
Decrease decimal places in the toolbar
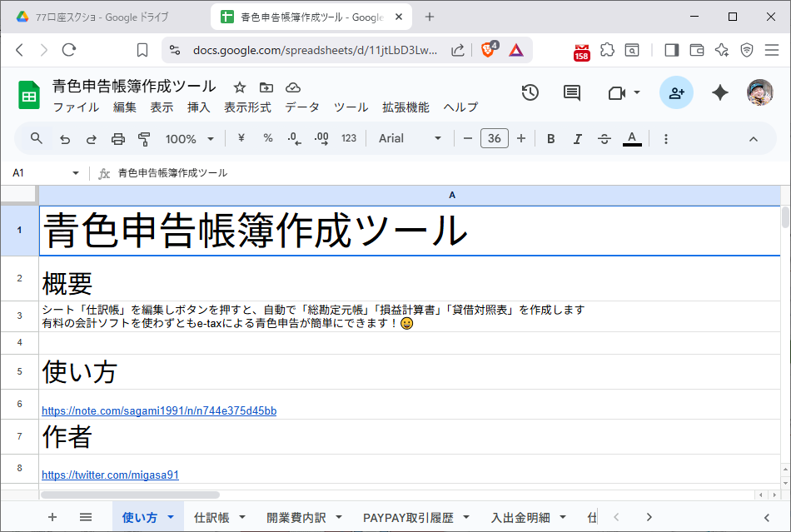(293, 138)
